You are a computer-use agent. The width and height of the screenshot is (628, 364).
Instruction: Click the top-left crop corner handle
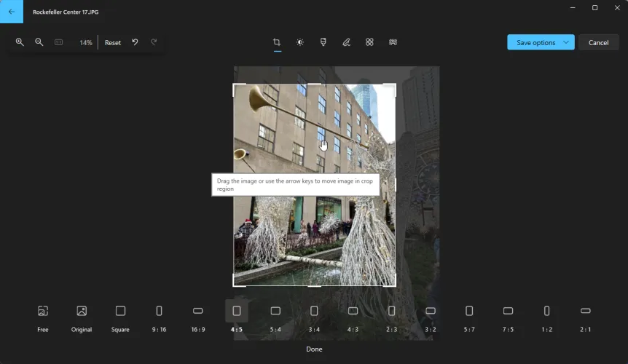[x=234, y=85]
